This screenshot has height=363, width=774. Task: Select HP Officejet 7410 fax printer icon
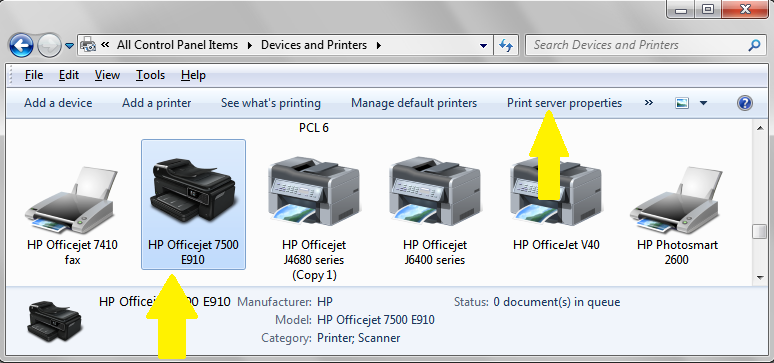[71, 201]
